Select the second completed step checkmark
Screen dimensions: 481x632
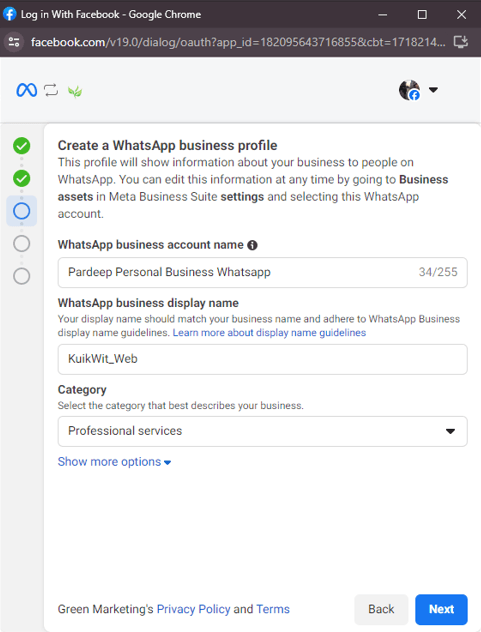(x=22, y=179)
